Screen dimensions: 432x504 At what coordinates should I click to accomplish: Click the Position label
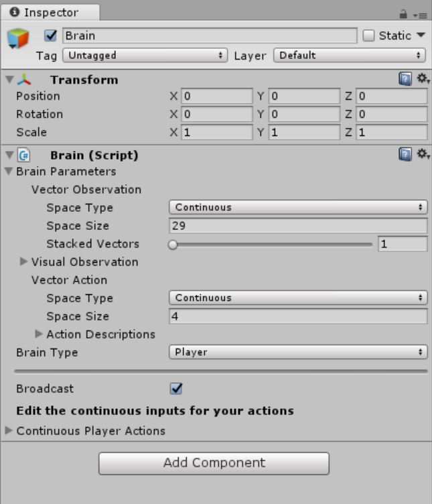38,96
